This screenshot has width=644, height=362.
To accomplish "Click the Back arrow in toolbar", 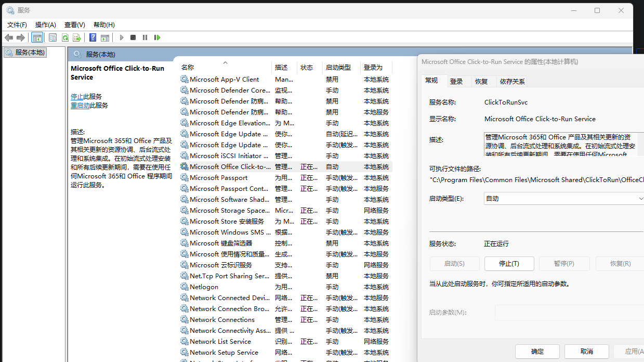I will point(9,37).
